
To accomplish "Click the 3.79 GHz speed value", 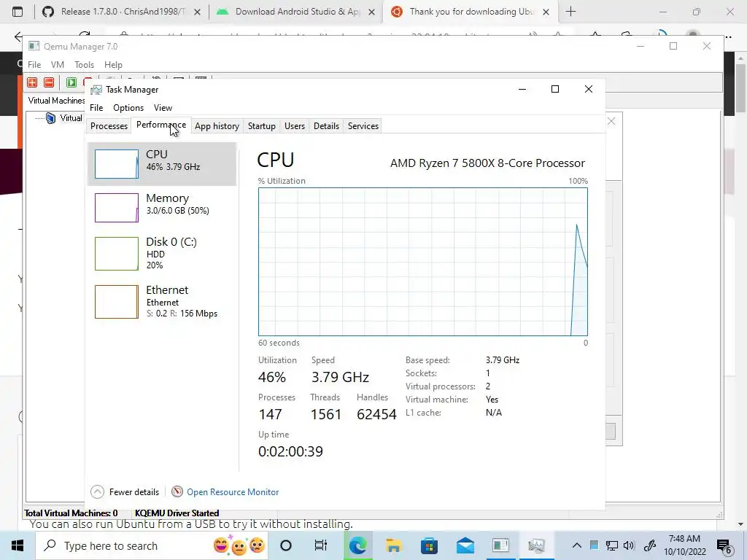I will tap(340, 377).
